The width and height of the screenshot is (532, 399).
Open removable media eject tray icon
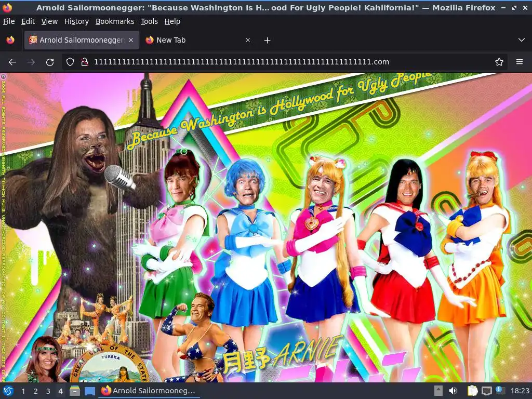[x=438, y=391]
